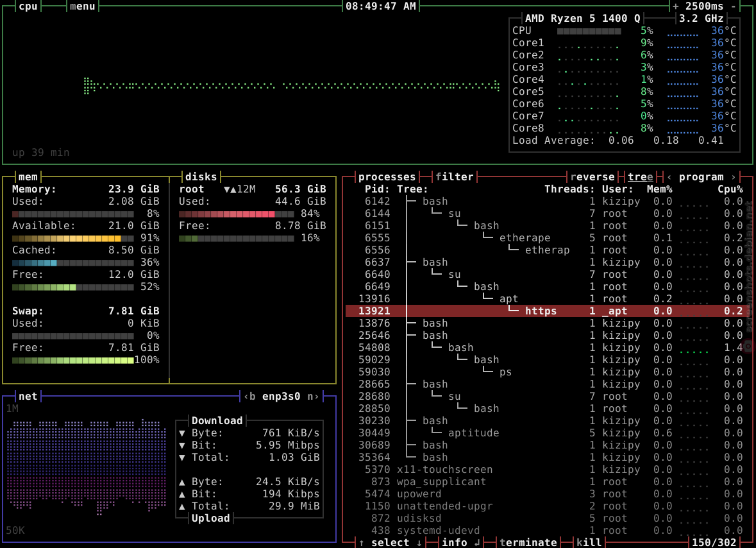Click the kill button

coord(589,543)
